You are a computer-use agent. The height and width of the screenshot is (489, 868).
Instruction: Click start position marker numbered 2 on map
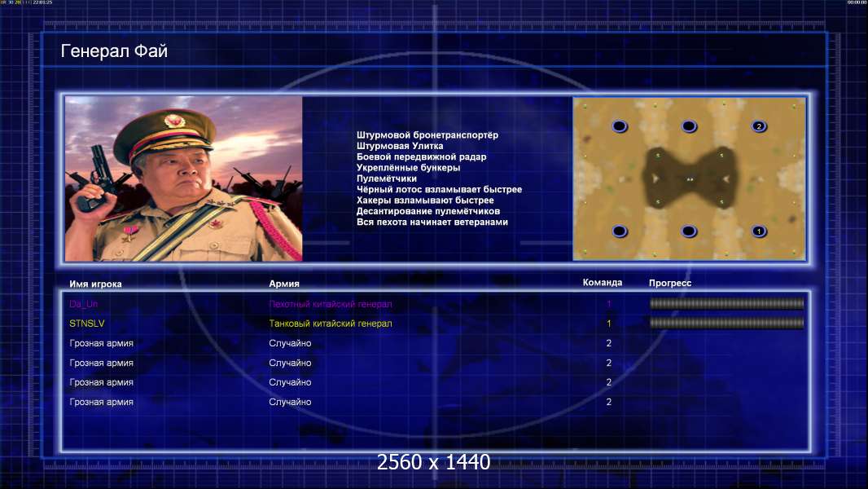tap(759, 126)
